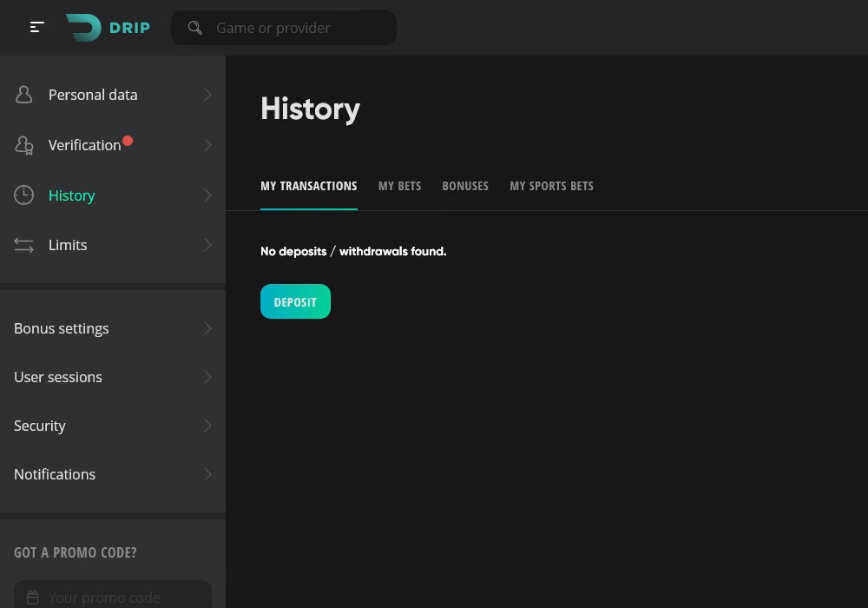Screen dimensions: 868x608
Task: Click the Limits arrows icon
Action: 23,245
